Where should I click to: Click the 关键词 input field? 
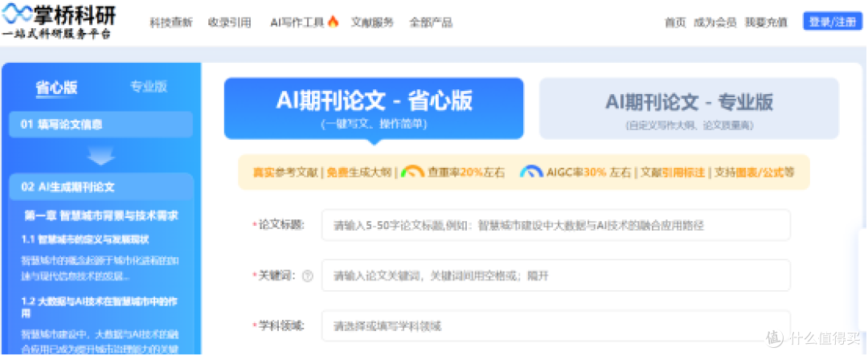coord(556,275)
